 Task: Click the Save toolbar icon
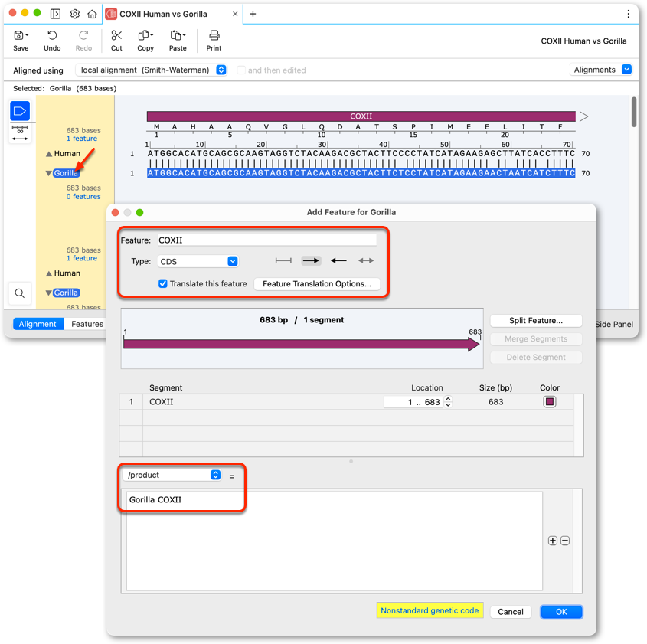(x=18, y=35)
